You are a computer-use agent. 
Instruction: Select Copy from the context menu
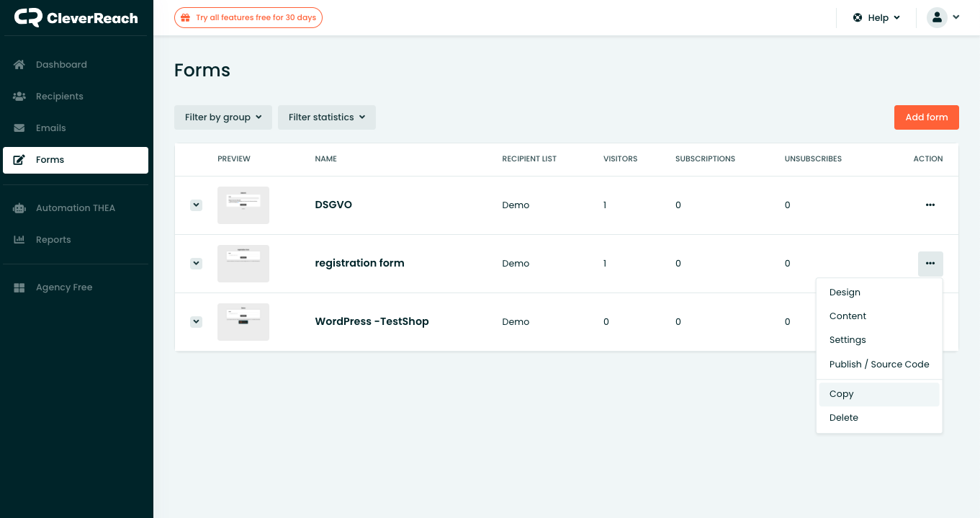pos(841,394)
